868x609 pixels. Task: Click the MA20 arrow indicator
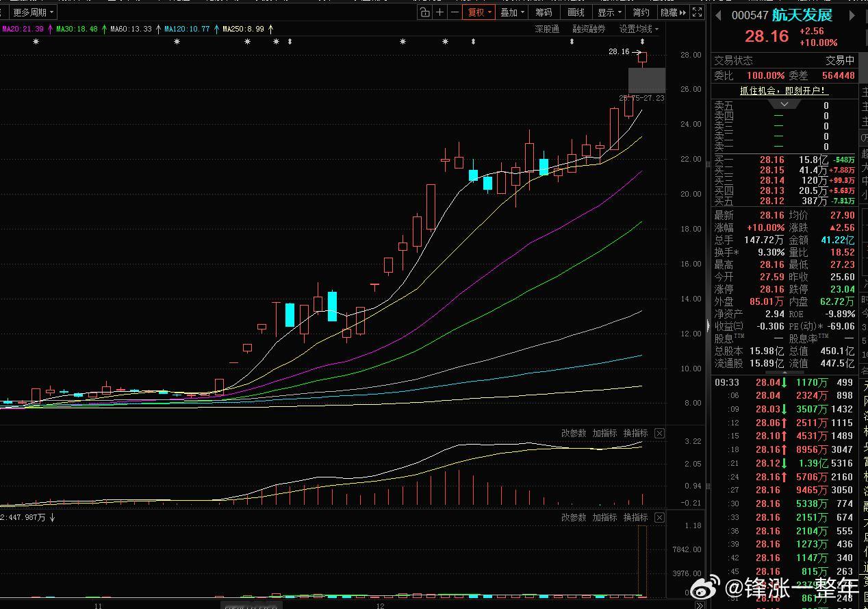point(49,29)
